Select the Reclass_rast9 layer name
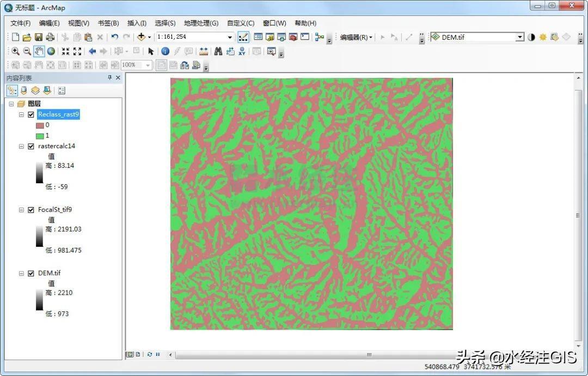 [59, 114]
